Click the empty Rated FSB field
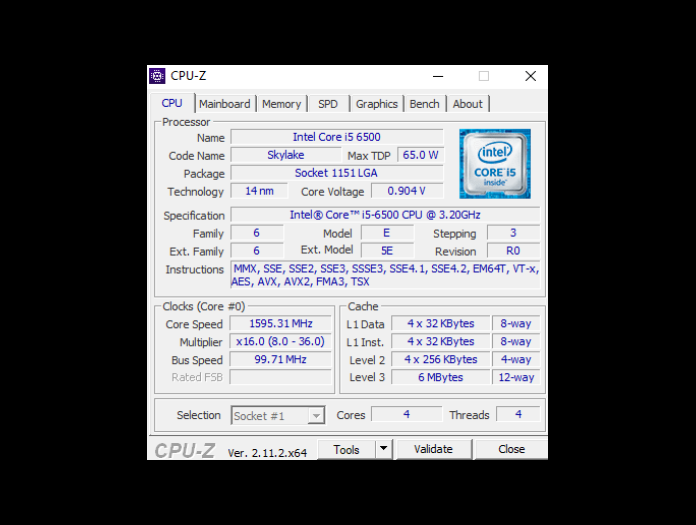This screenshot has height=525, width=696. [x=281, y=377]
